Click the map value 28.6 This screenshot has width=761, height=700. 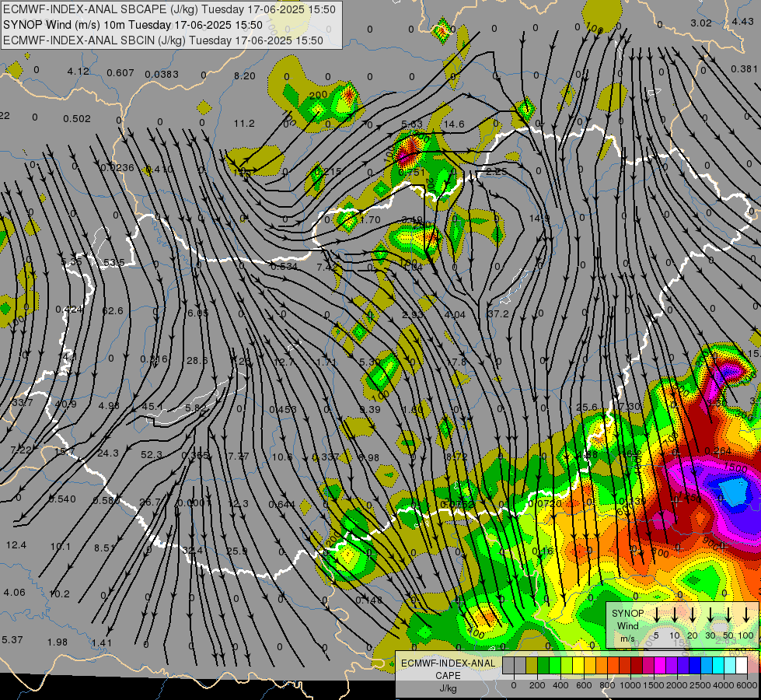[197, 361]
